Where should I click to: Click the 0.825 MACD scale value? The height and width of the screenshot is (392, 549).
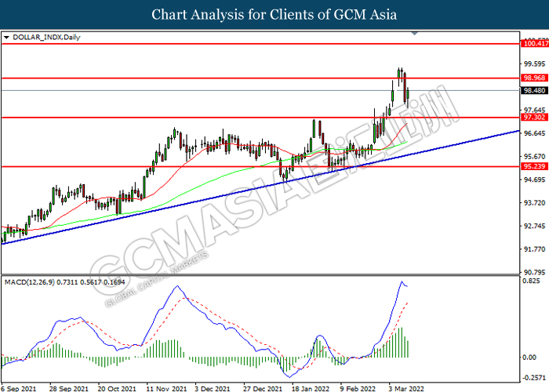[531, 281]
